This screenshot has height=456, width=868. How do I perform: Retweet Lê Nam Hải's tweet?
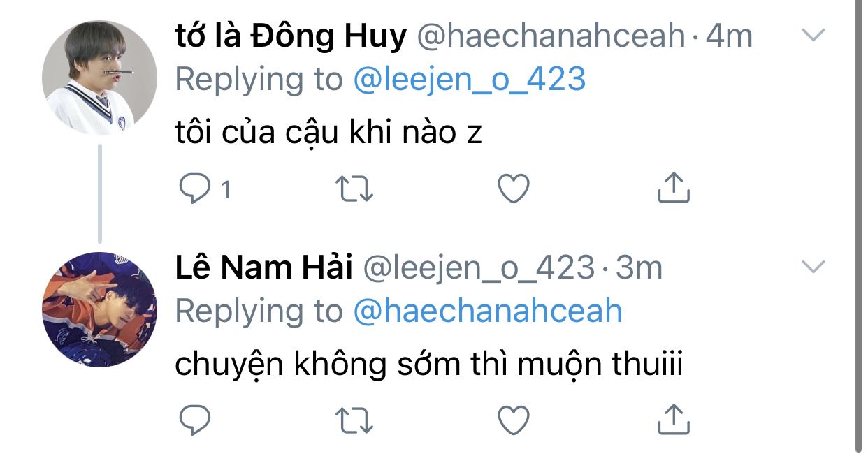[x=354, y=419]
